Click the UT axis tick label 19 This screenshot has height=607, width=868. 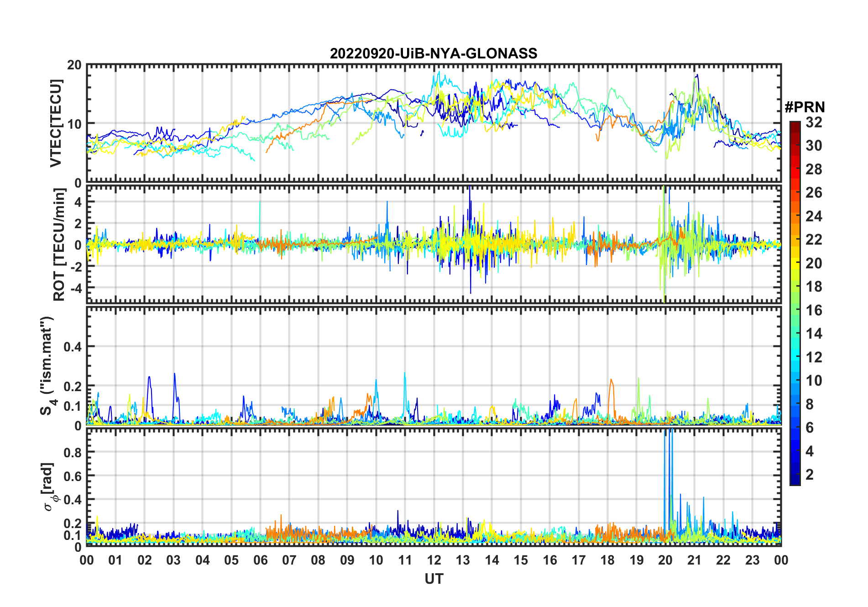[x=637, y=560]
